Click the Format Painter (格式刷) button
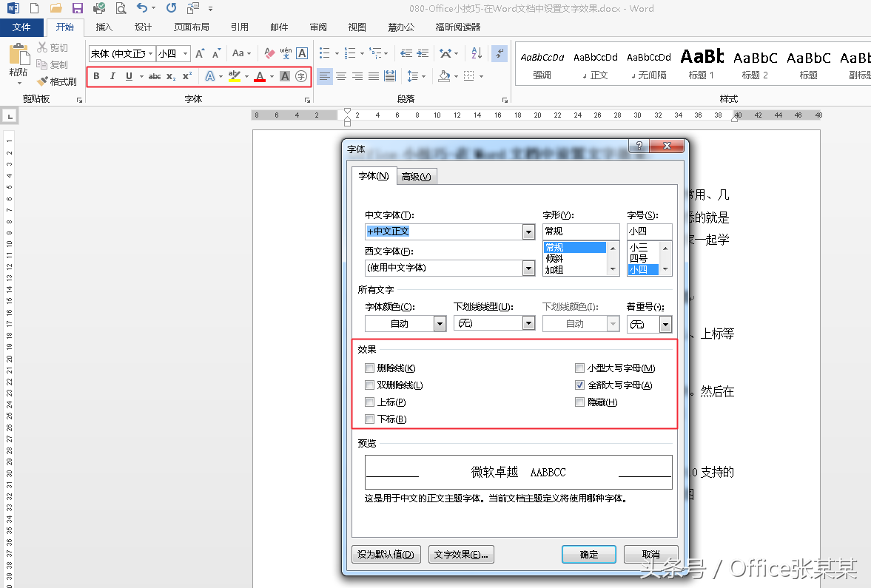 [58, 81]
